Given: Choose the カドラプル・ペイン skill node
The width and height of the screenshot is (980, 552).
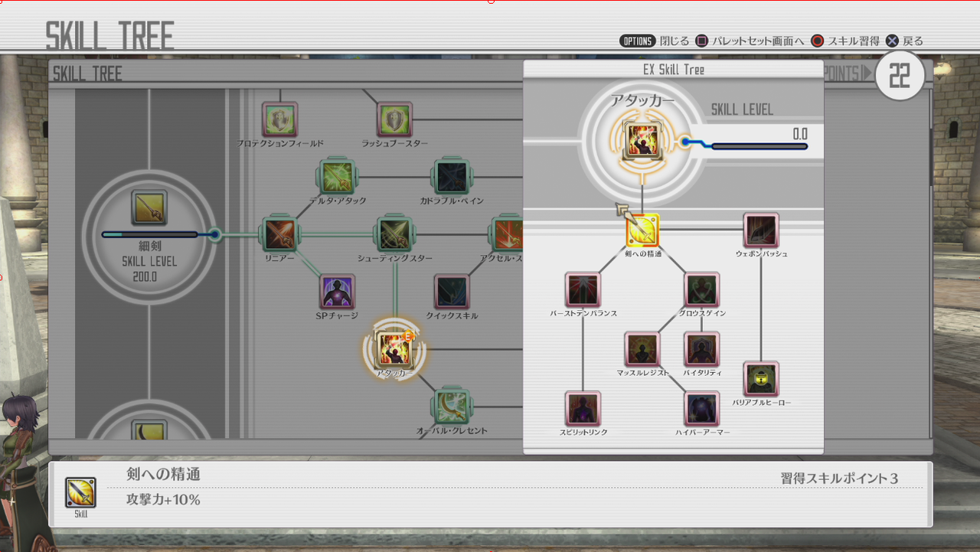Looking at the screenshot, I should pos(451,177).
